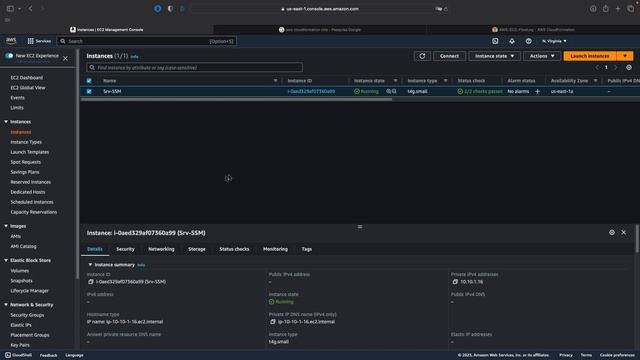Open Safari share button

pyautogui.click(x=605, y=9)
